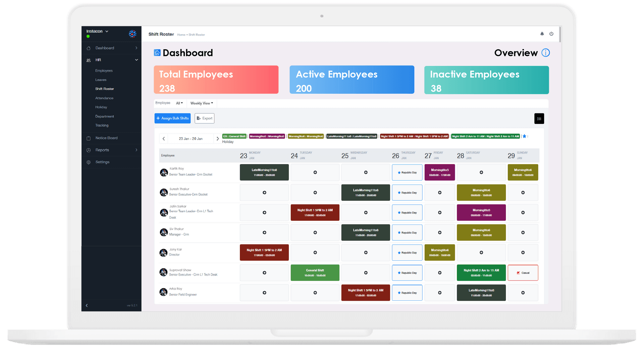Screen dimensions: 644x348
Task: Expand the Reports sidebar menu
Action: point(111,150)
